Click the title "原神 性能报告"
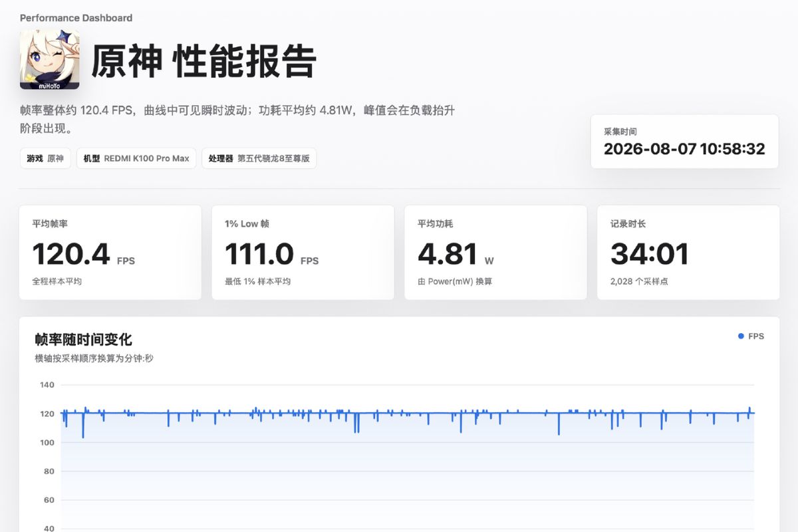This screenshot has height=532, width=798. pos(203,62)
